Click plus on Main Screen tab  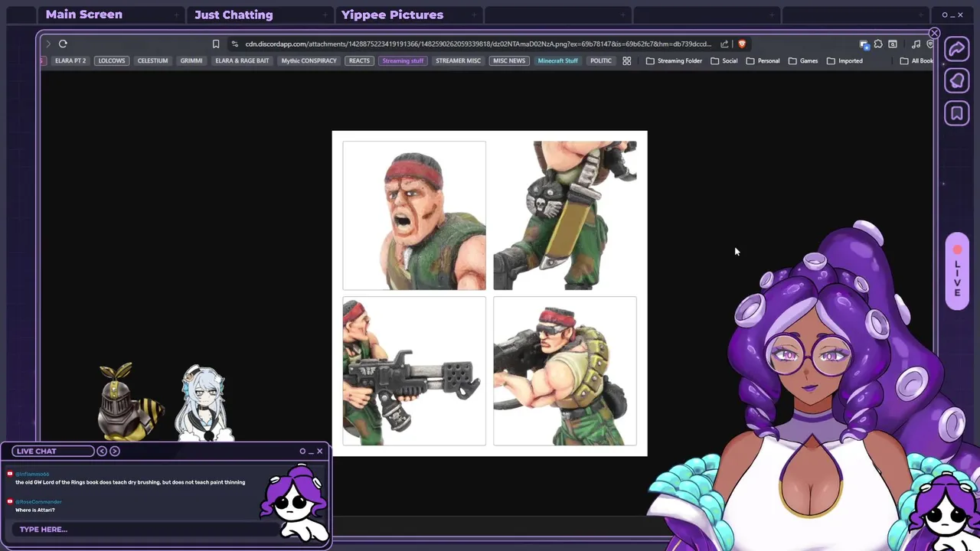(177, 15)
